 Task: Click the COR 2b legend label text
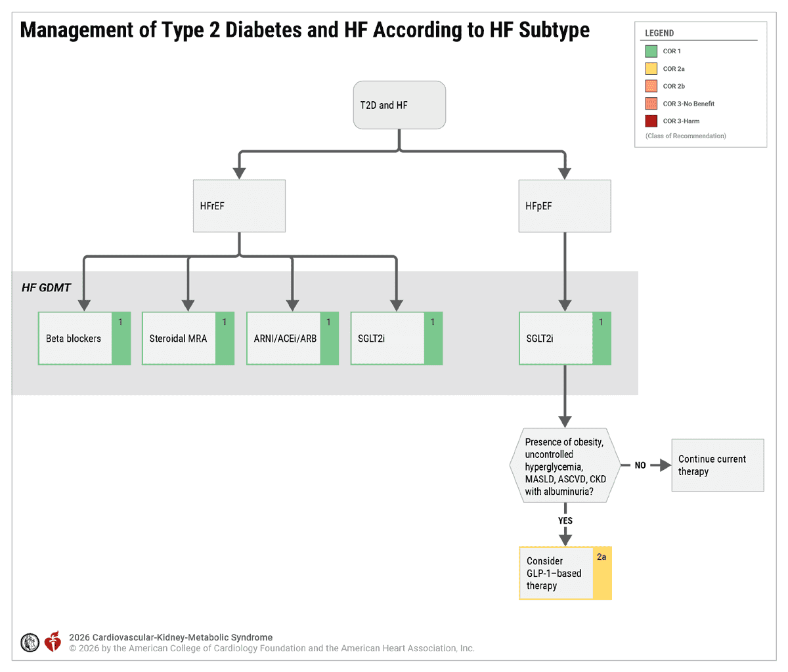(x=674, y=86)
